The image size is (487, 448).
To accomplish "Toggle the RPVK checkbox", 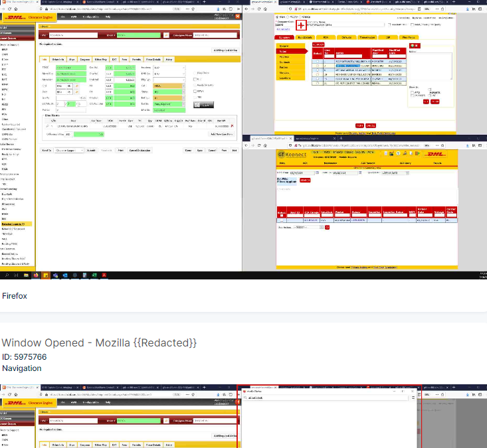I will (195, 91).
